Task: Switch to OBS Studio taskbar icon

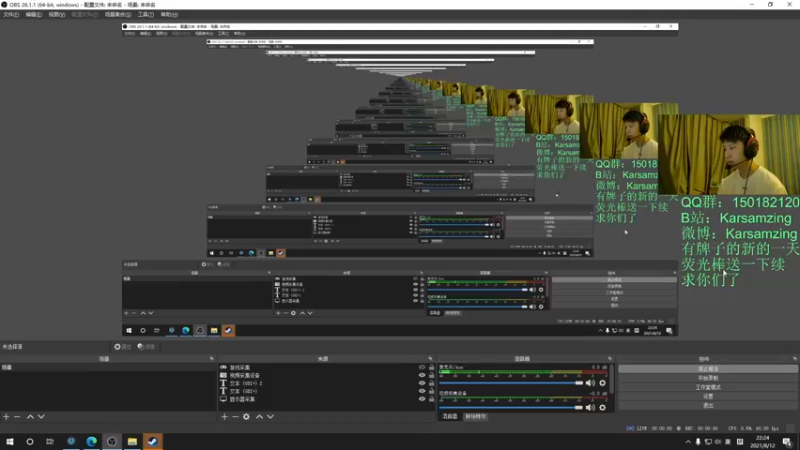Action: tap(112, 441)
